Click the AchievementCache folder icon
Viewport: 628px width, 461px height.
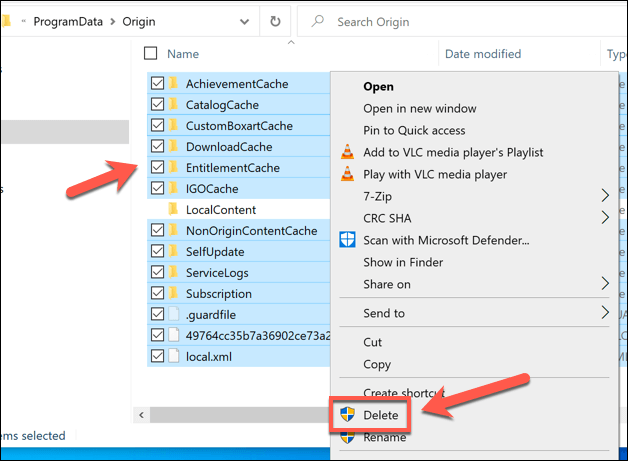pos(174,84)
